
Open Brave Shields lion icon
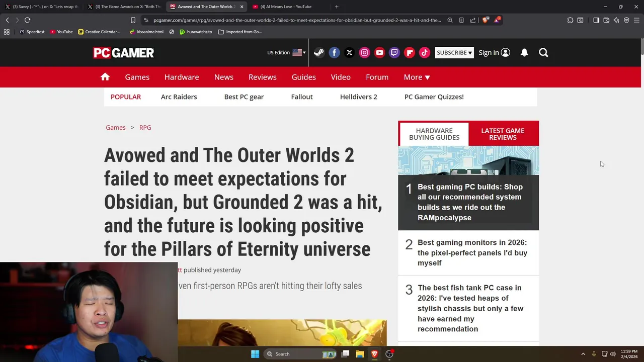(x=485, y=20)
